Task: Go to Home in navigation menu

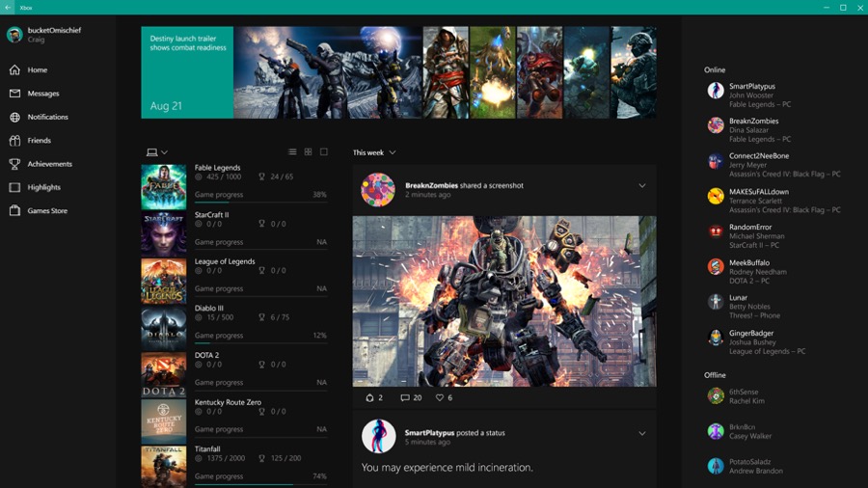Action: click(37, 69)
